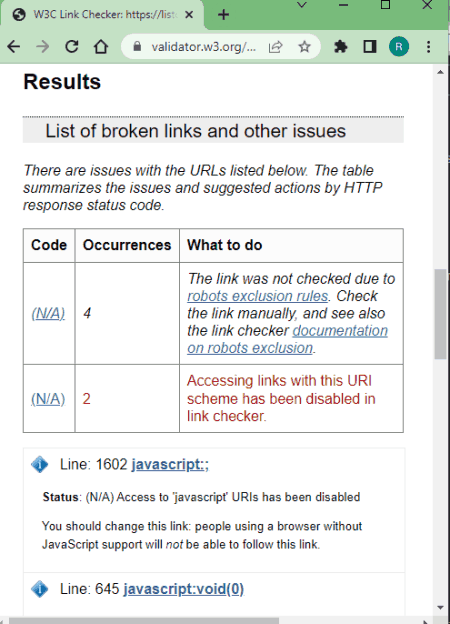Reload the W3C Link Checker page

point(72,47)
